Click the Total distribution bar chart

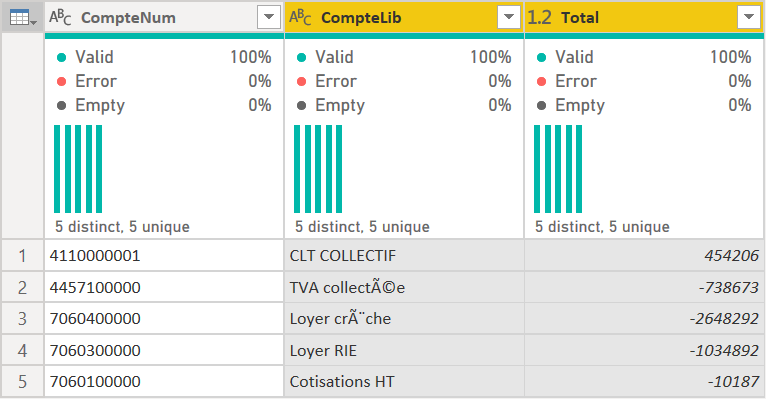[558, 169]
